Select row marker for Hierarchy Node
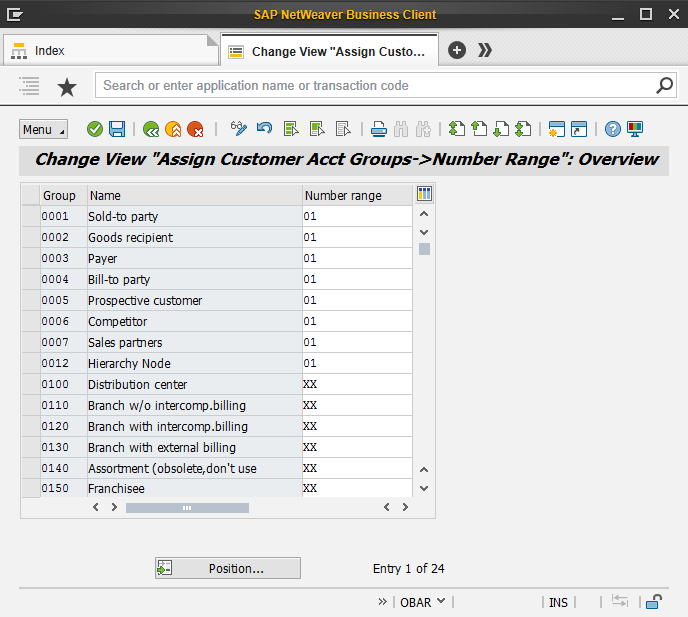Viewport: 688px width, 617px height. coord(31,364)
